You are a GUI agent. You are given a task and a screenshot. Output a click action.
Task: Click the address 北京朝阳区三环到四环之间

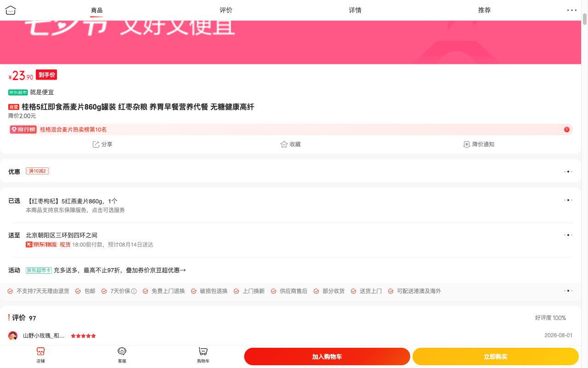click(62, 235)
